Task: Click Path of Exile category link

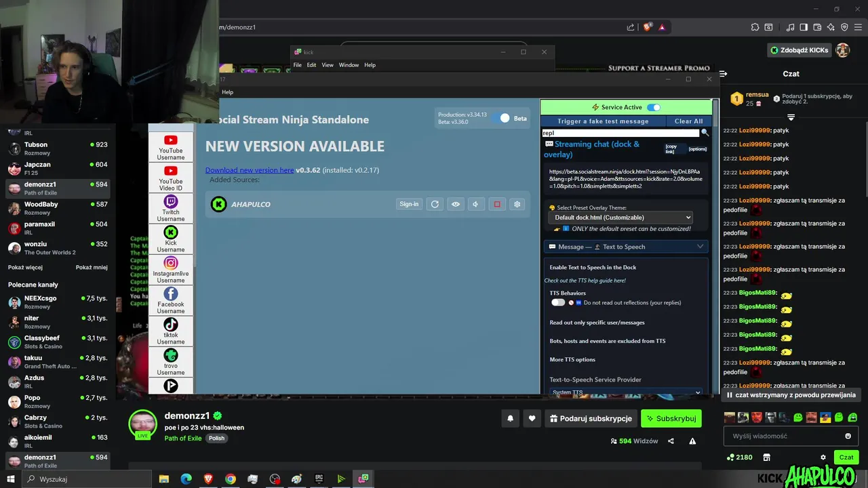Action: pos(182,439)
